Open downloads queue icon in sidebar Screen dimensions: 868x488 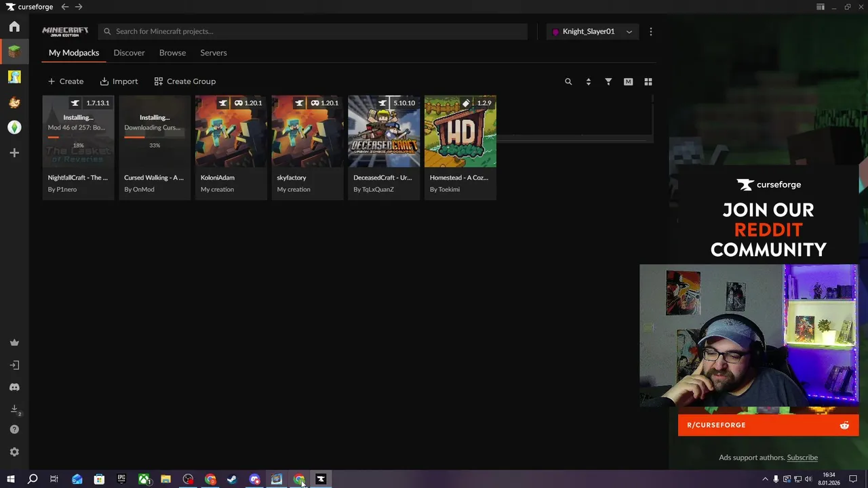(14, 409)
